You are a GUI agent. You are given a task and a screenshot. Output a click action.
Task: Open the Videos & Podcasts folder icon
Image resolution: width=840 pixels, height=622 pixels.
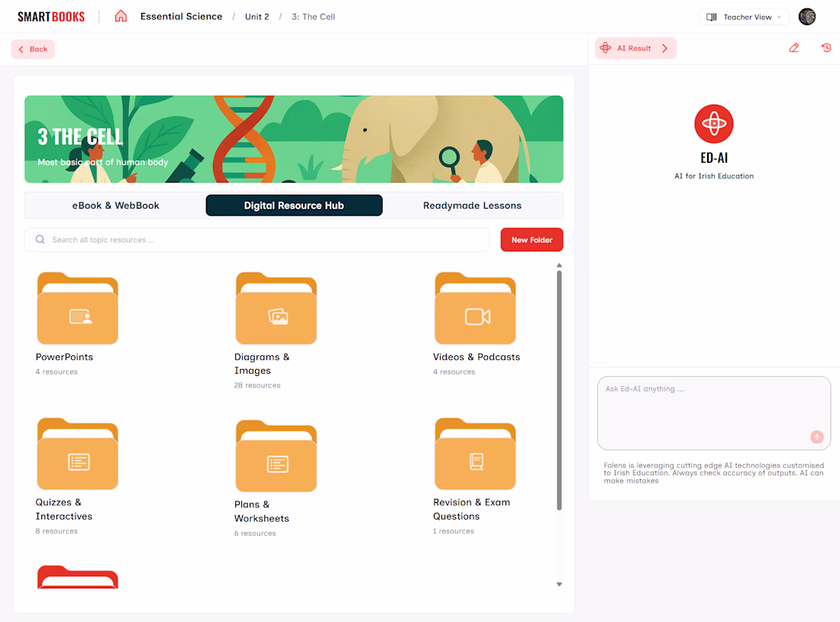[475, 308]
